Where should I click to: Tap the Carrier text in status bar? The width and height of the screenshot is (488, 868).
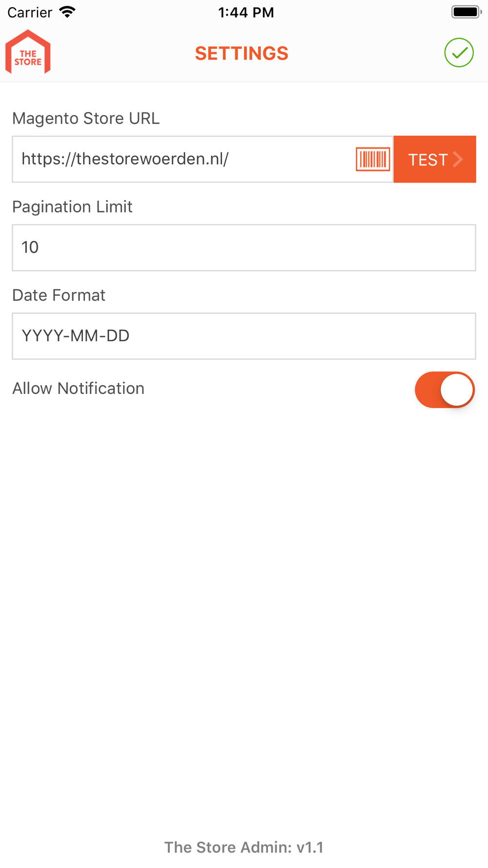30,12
